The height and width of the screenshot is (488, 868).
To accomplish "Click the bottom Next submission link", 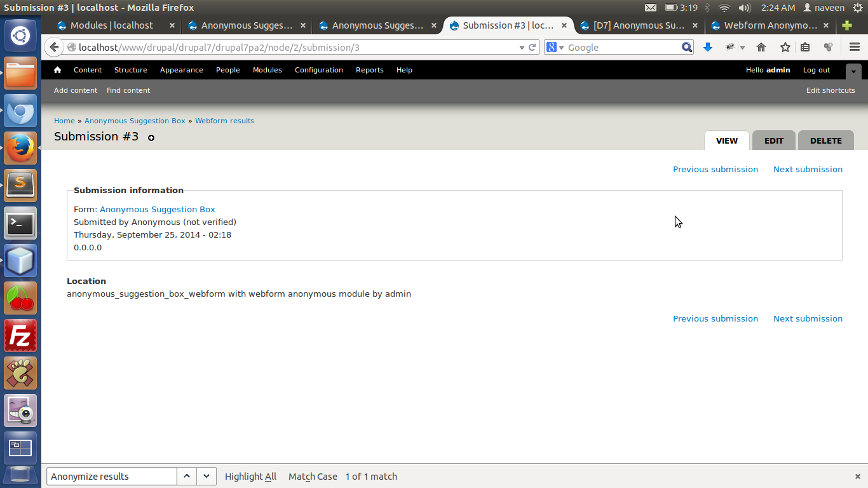I will tap(808, 318).
